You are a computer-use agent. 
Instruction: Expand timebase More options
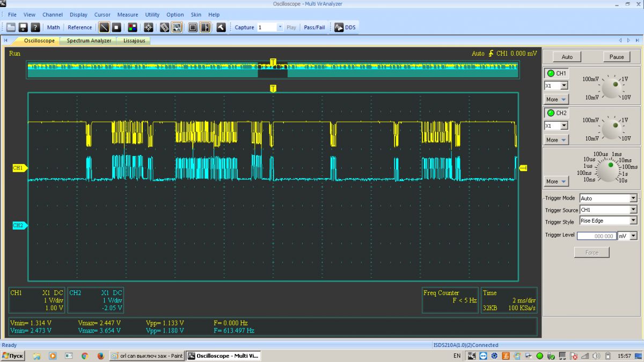pos(556,181)
